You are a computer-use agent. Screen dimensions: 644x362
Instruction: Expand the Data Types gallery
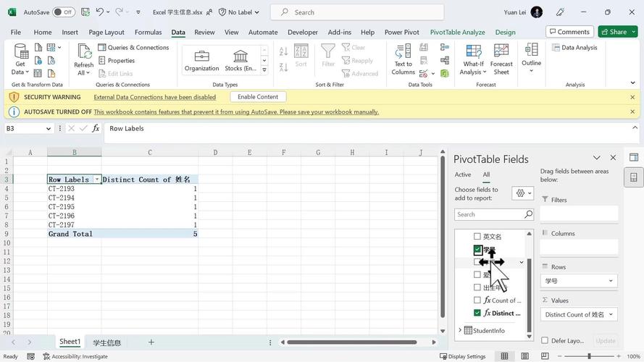click(264, 70)
